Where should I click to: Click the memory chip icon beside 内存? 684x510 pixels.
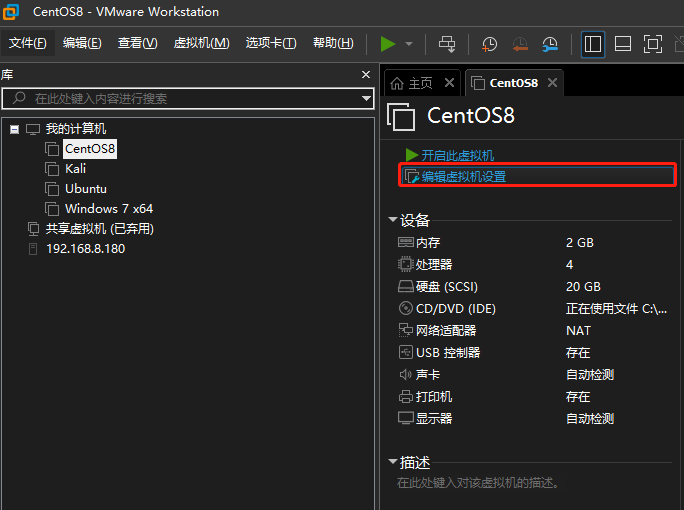point(406,242)
